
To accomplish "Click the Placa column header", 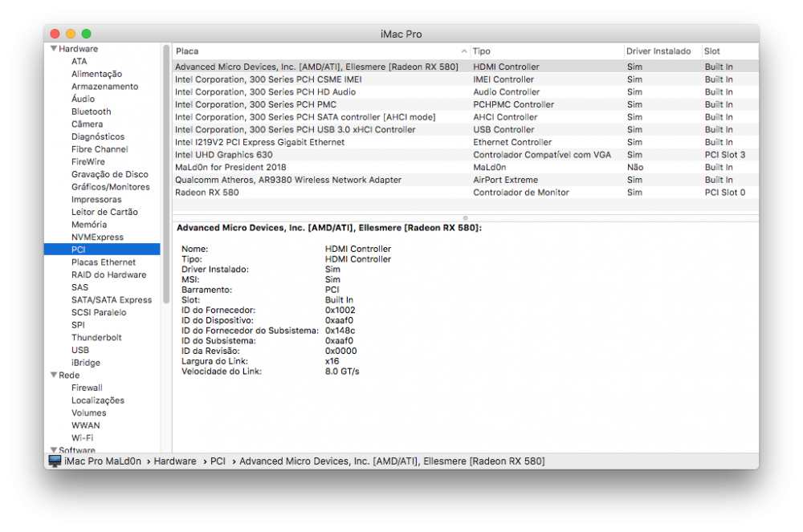I will [187, 51].
